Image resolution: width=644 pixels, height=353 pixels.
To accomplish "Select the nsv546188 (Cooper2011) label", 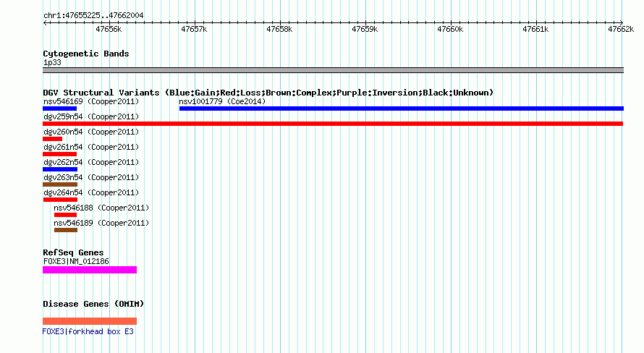I will (x=101, y=208).
